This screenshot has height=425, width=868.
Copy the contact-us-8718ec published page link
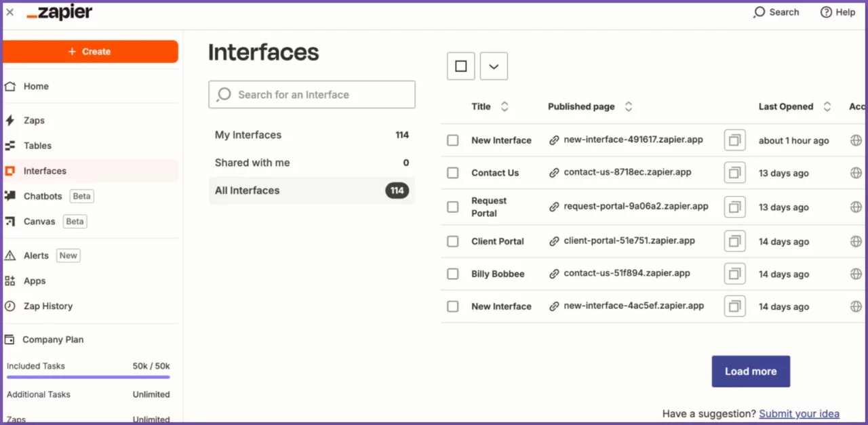(734, 172)
